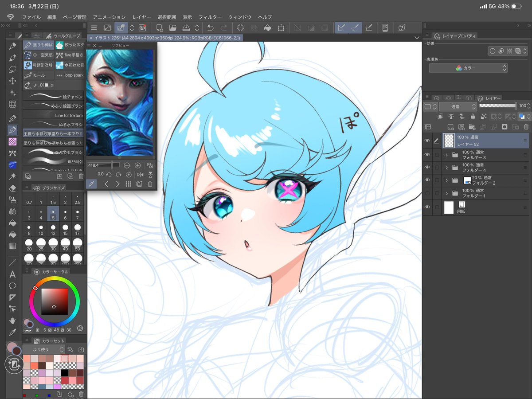Viewport: 532px width, 399px height.
Task: Expand フォルダー 3 folder chevron
Action: click(446, 155)
